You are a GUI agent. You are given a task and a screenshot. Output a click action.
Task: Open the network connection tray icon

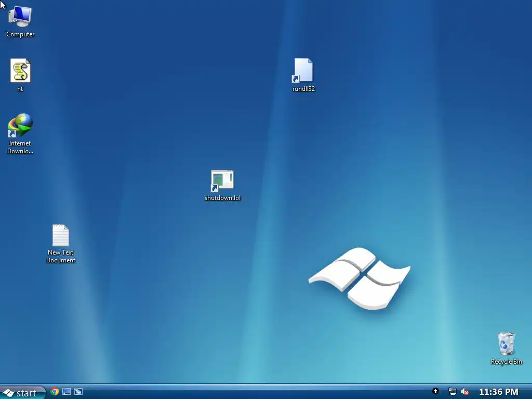point(453,392)
